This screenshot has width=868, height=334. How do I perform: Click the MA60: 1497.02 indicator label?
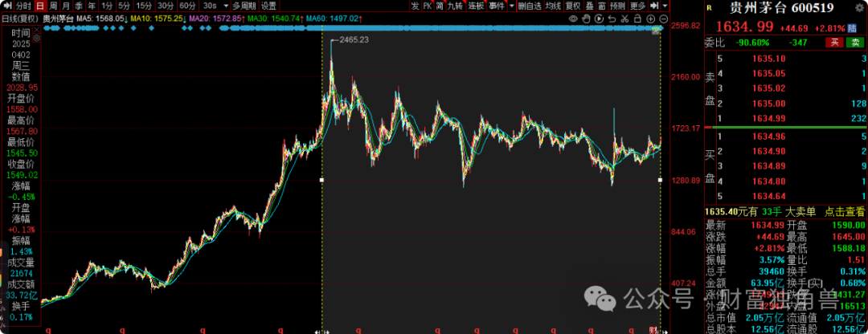334,18
